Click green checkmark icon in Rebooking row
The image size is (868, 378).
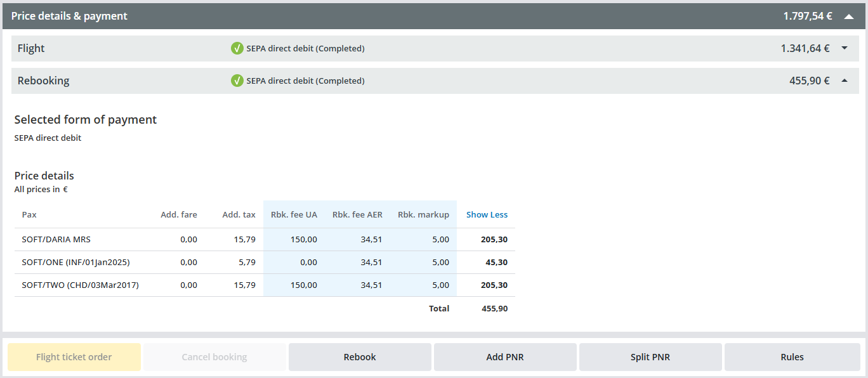click(237, 81)
